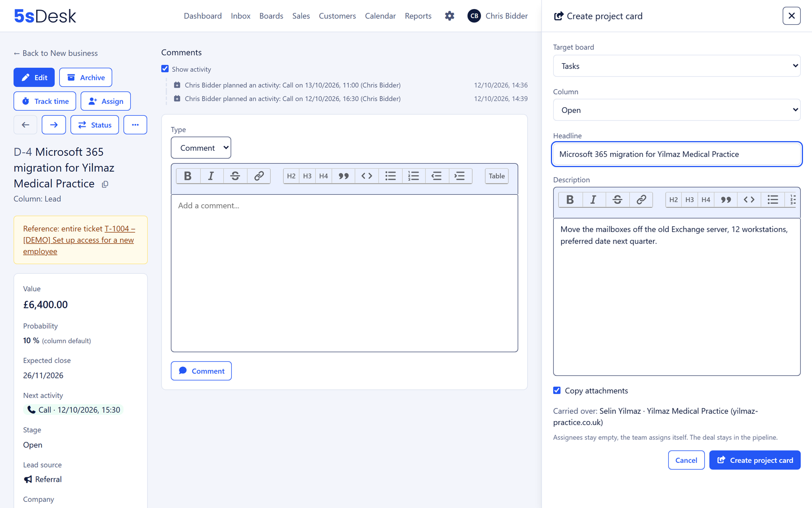Open the Target board dropdown
Screen dimensions: 812x508
[x=677, y=66]
